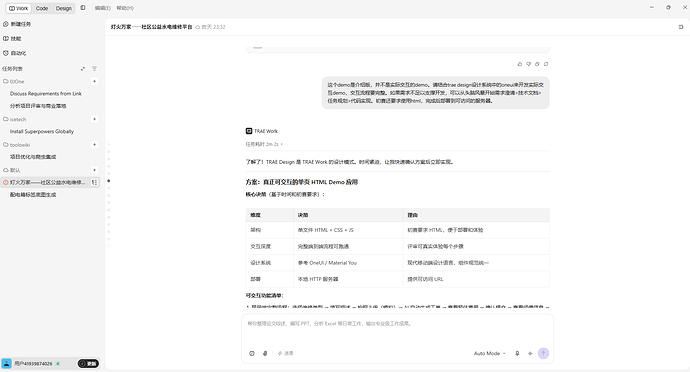The height and width of the screenshot is (372, 690).
Task: Click the table cell 参考 OneUI / Material You
Action: (327, 263)
